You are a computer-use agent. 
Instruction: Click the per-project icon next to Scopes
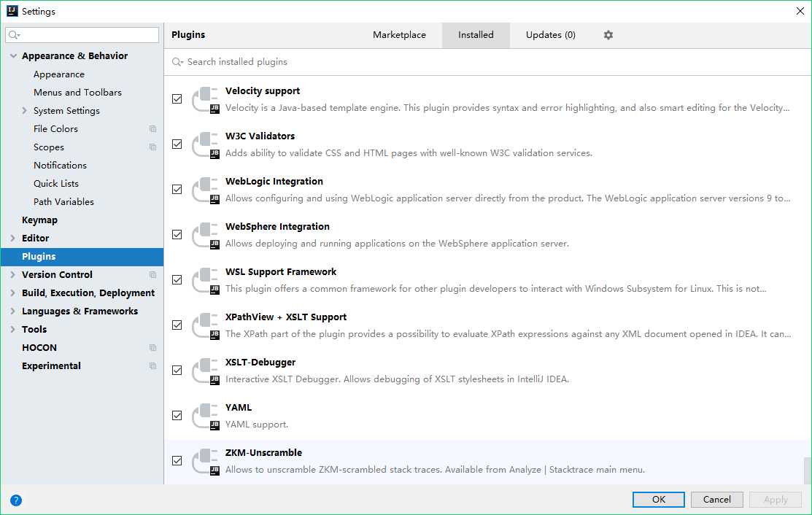tap(152, 147)
